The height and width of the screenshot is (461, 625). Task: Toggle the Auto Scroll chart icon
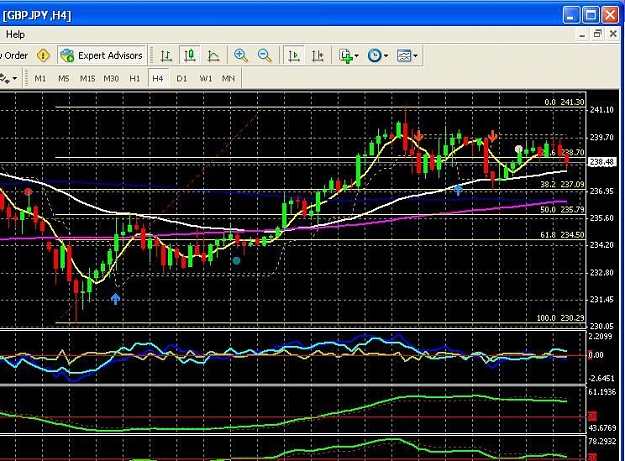[x=294, y=55]
